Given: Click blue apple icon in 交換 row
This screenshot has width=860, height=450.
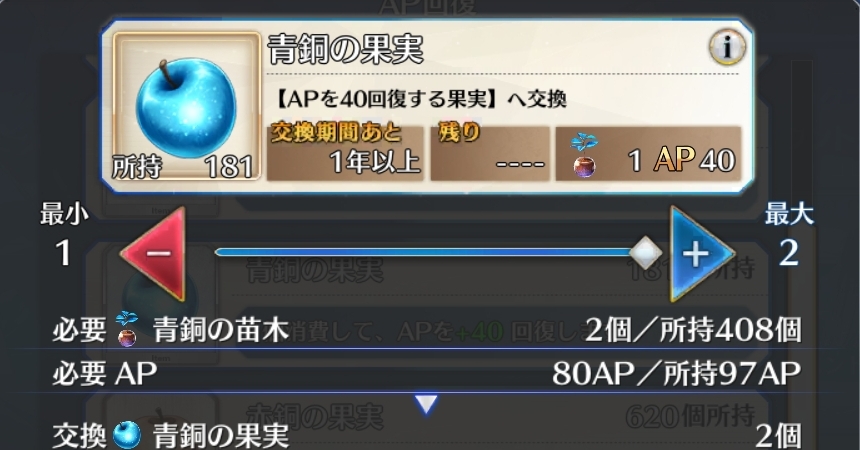Looking at the screenshot, I should tap(127, 435).
